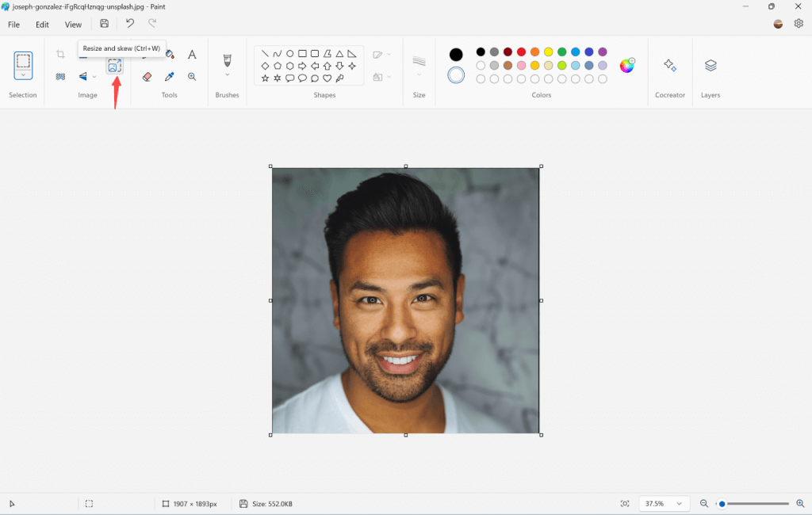Click the fit to window icon
The image size is (812, 515).
click(x=625, y=504)
